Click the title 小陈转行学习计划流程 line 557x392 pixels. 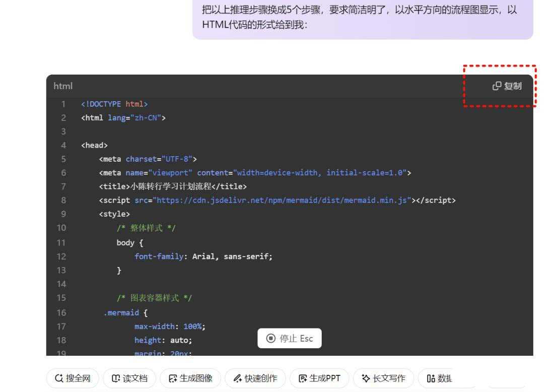173,186
